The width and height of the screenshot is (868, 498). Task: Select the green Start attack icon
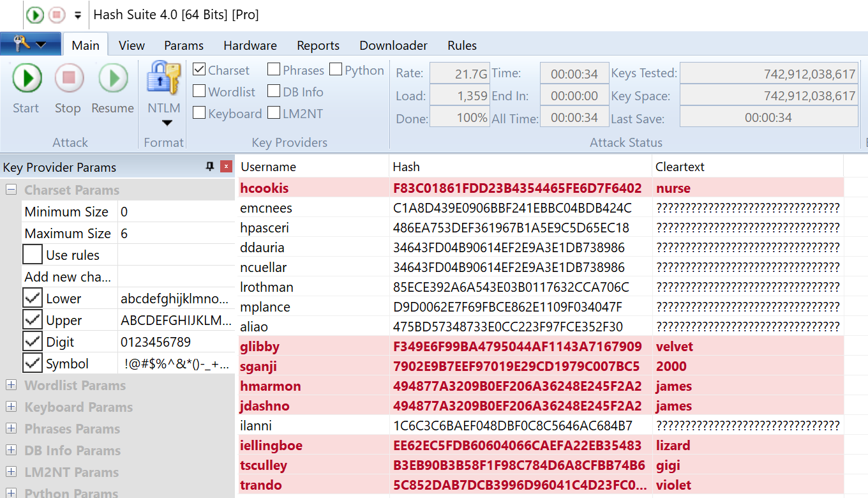point(26,78)
